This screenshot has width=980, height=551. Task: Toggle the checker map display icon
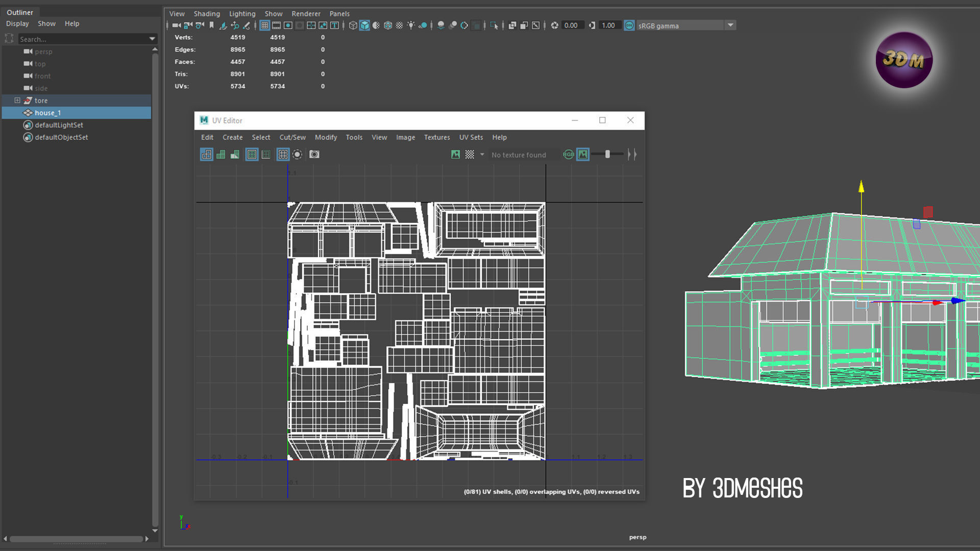pos(470,155)
